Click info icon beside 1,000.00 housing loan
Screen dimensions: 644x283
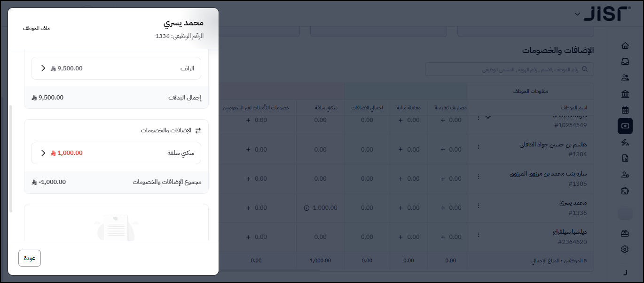(x=306, y=208)
